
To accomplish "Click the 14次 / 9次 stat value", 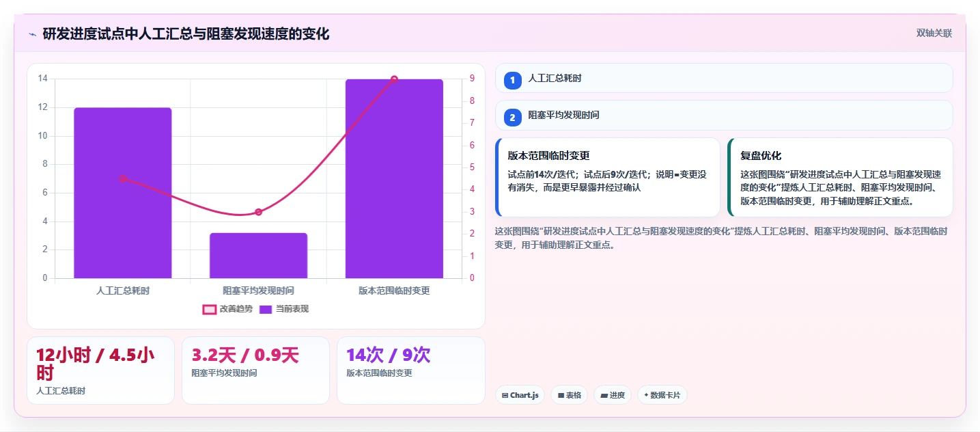I will pyautogui.click(x=388, y=355).
